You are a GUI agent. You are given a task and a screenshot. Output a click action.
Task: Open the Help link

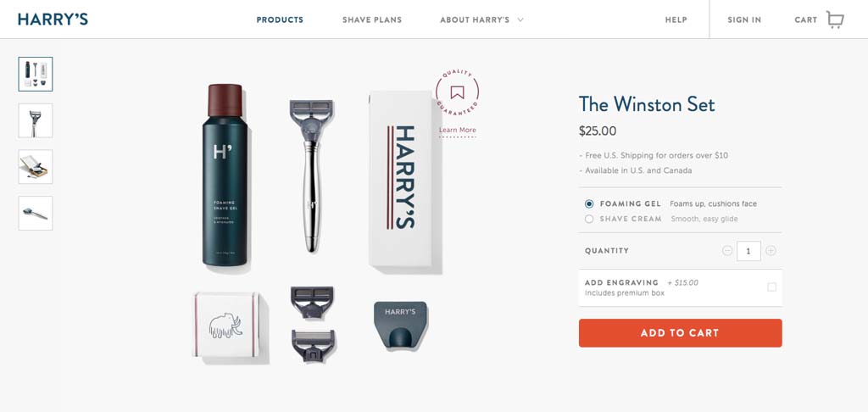pyautogui.click(x=676, y=20)
